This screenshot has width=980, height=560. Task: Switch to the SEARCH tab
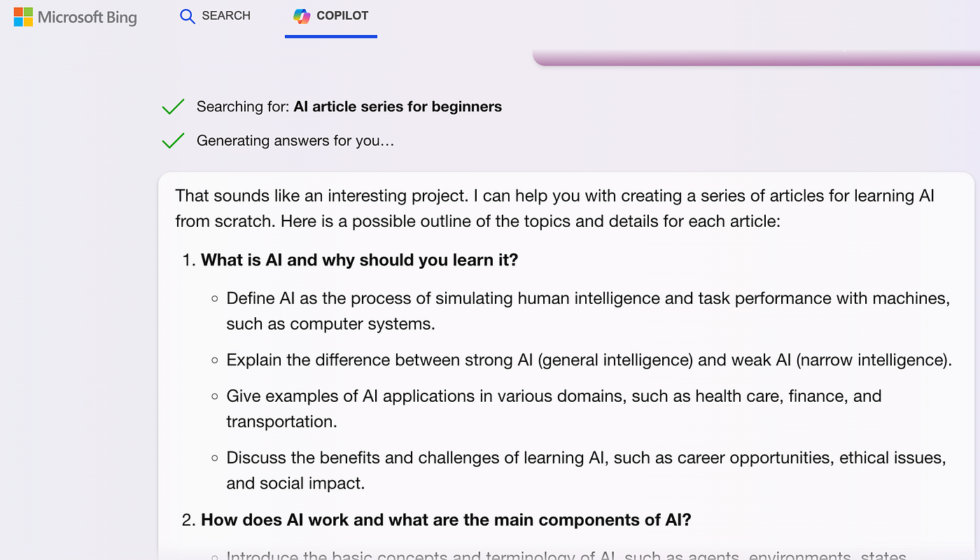coord(215,16)
